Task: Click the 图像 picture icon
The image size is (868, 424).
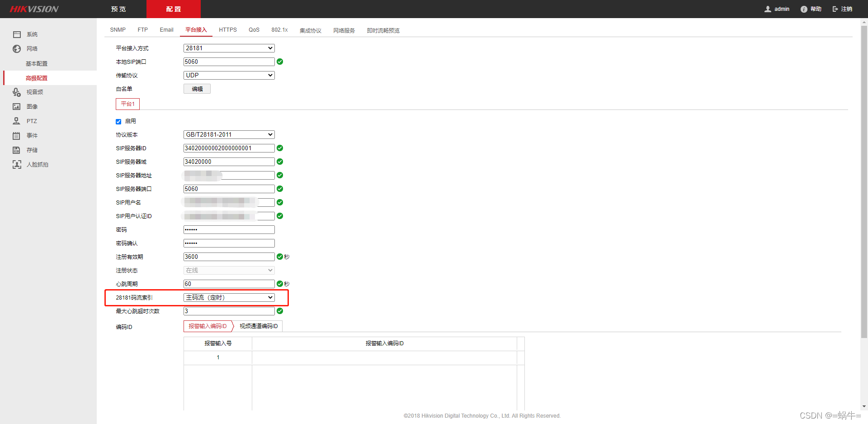Action: tap(17, 107)
